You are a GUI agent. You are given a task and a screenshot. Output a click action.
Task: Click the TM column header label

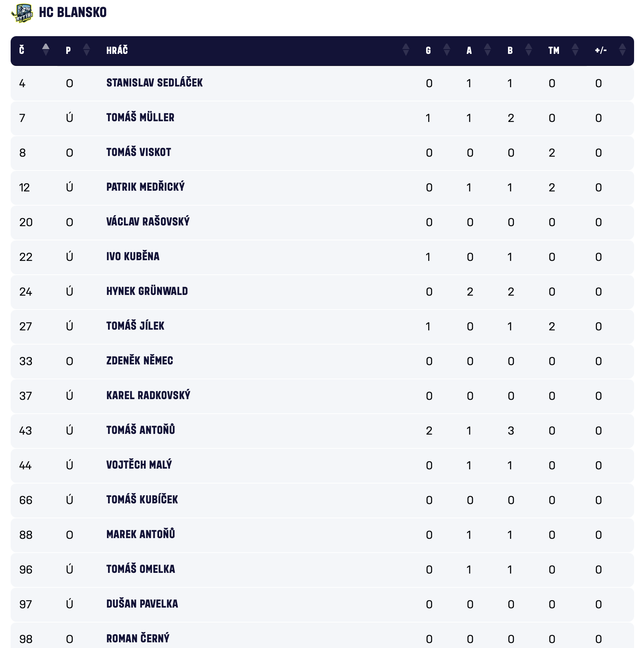pos(554,50)
